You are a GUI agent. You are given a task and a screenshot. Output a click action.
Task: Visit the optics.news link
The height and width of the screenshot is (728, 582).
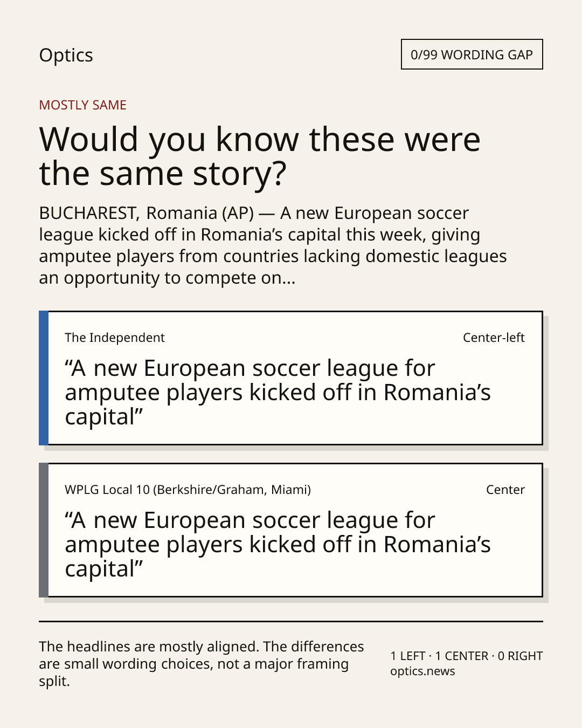point(422,671)
